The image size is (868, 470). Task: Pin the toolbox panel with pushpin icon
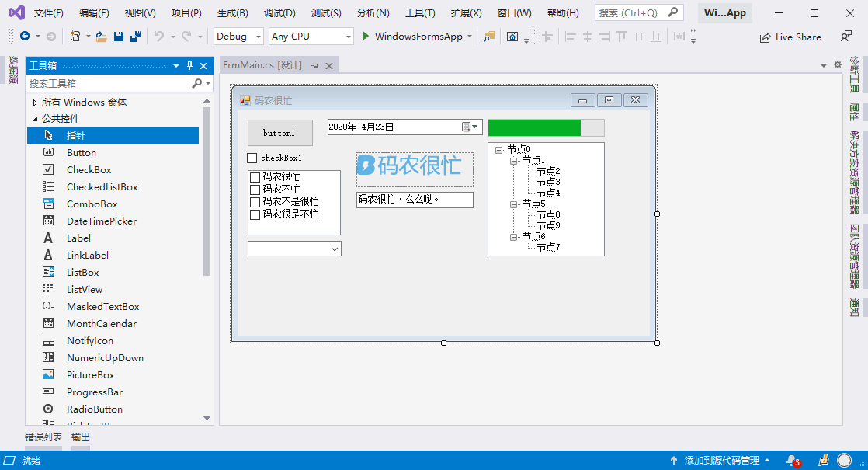coord(189,66)
